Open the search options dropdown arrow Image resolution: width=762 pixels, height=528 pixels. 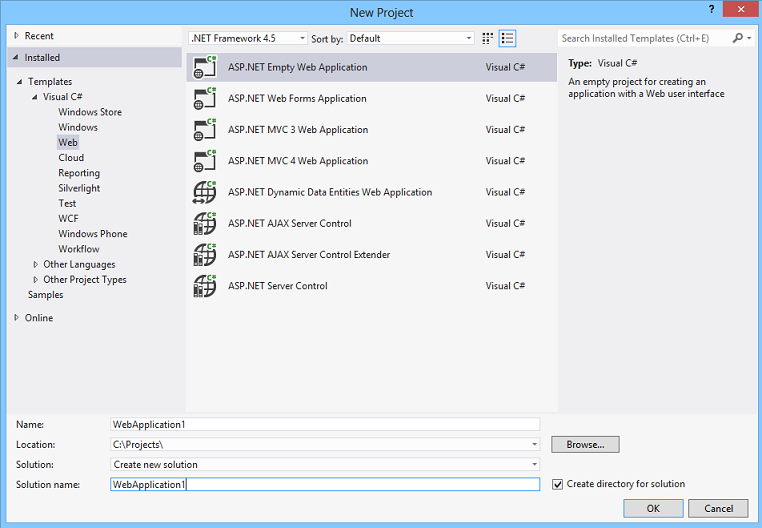click(749, 38)
